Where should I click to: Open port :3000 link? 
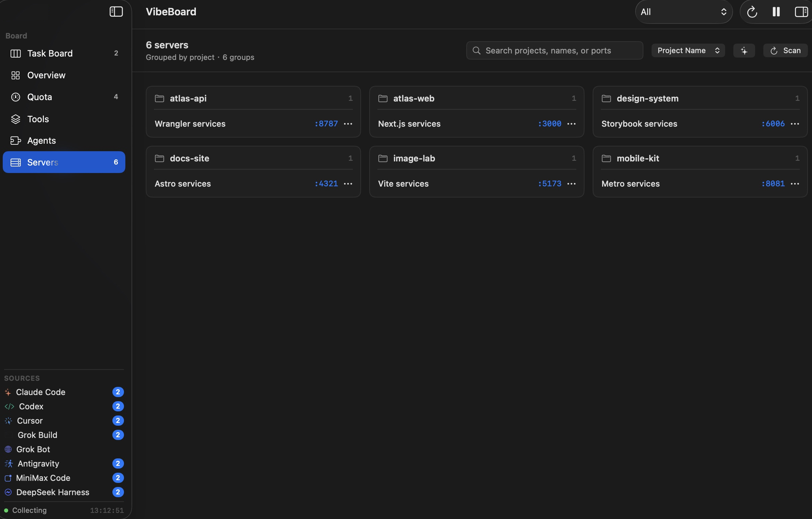click(x=550, y=124)
